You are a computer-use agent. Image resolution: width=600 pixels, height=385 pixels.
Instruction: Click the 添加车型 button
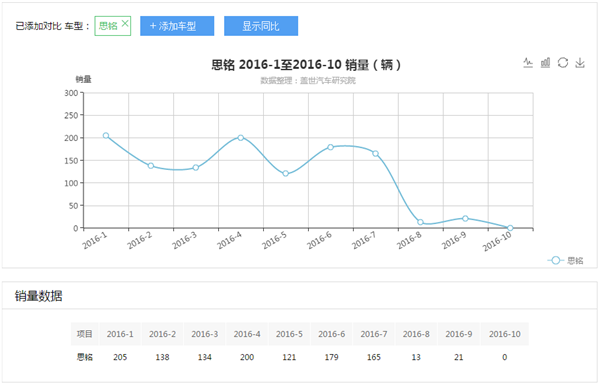coord(177,26)
